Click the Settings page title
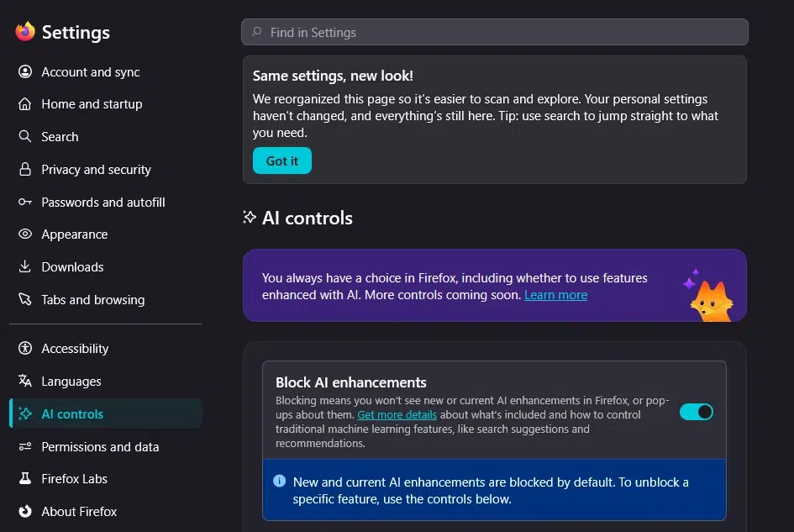 point(76,33)
